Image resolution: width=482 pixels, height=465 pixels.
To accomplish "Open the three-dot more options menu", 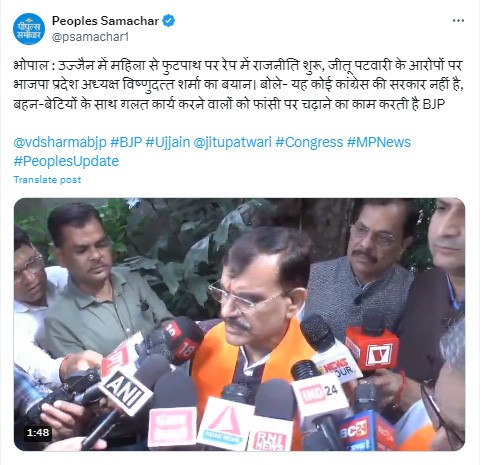I will tap(458, 21).
